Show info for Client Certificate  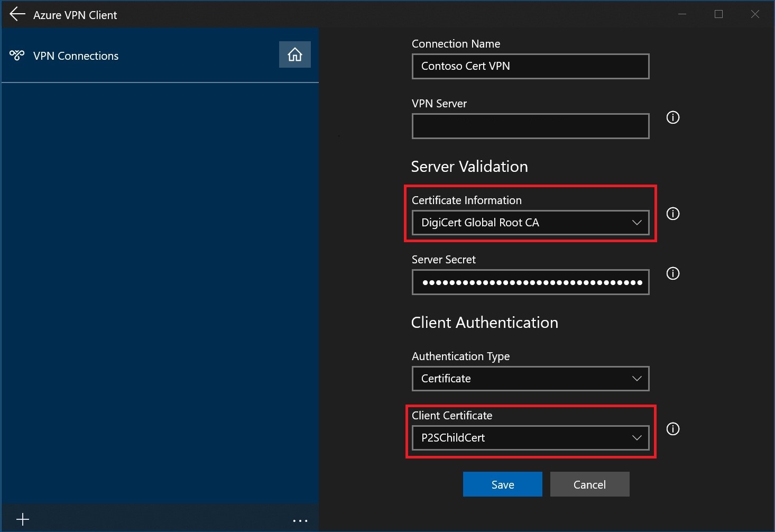click(x=672, y=429)
